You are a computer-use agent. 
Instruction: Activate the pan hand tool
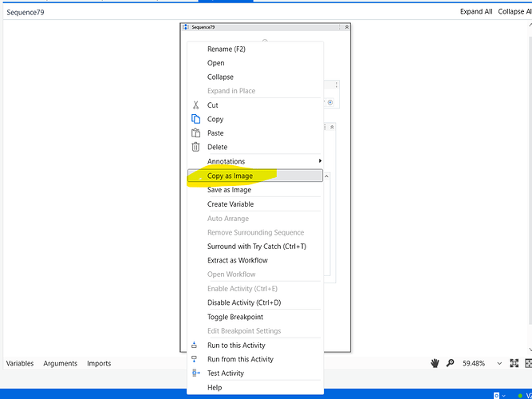tap(435, 363)
